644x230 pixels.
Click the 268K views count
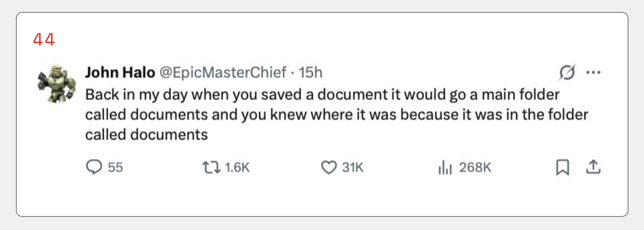[x=475, y=167]
